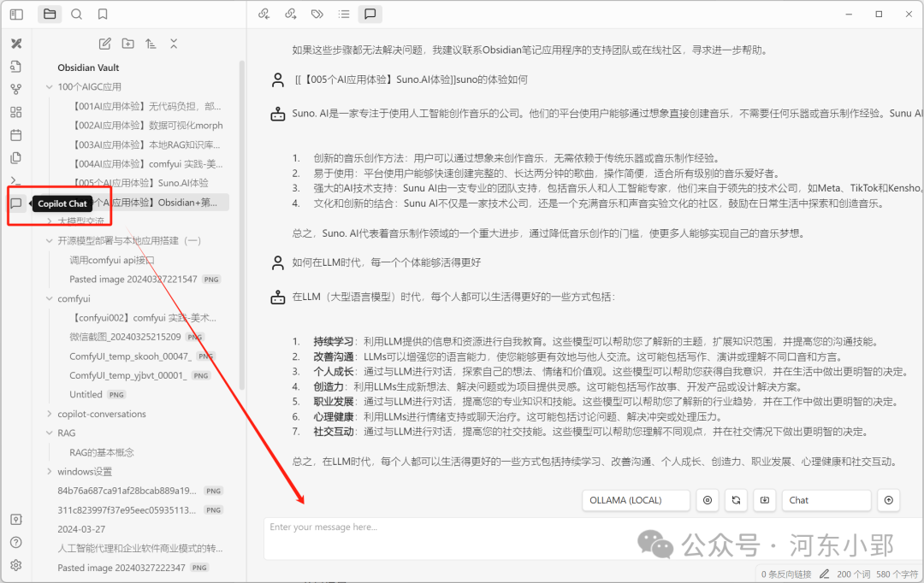This screenshot has width=924, height=583.
Task: Open Copilot Chat from the left ribbon
Action: click(x=16, y=203)
